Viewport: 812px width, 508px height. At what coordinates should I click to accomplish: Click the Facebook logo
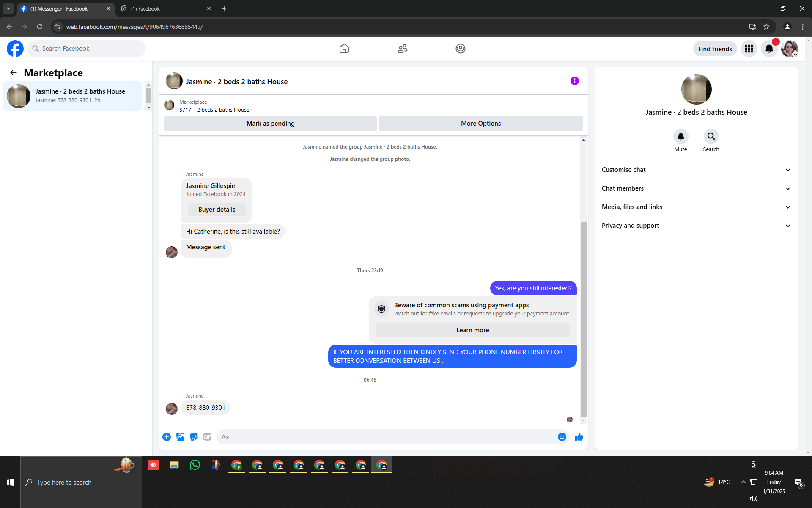[15, 49]
